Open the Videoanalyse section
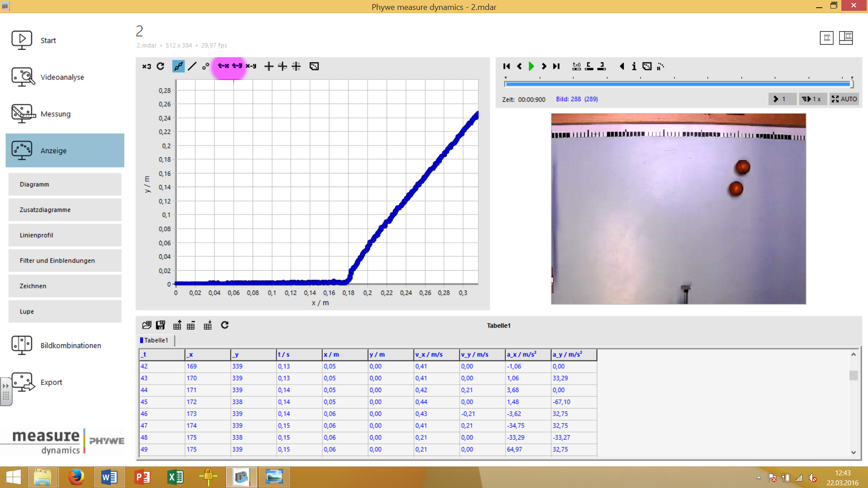The height and width of the screenshot is (488, 868). click(x=62, y=77)
